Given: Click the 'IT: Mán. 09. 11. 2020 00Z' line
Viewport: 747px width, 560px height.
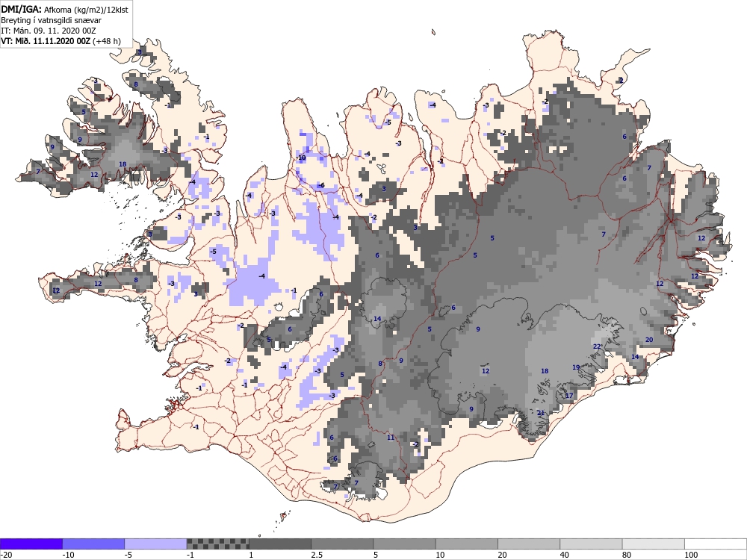Looking at the screenshot, I should click(x=49, y=31).
